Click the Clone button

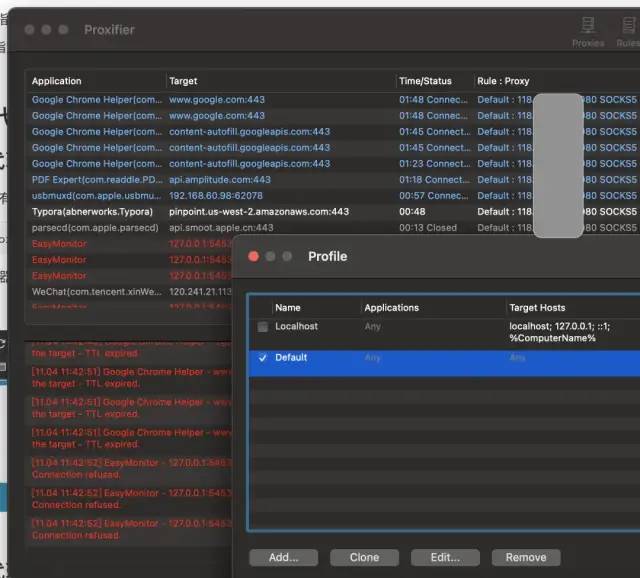click(364, 558)
